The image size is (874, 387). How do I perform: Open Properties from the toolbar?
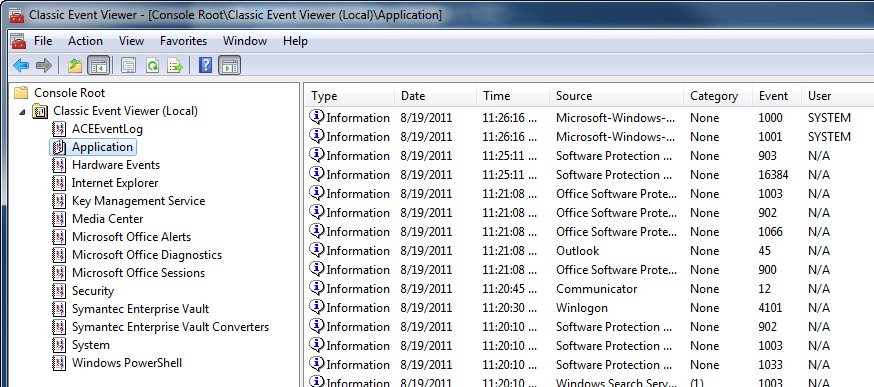[x=128, y=66]
